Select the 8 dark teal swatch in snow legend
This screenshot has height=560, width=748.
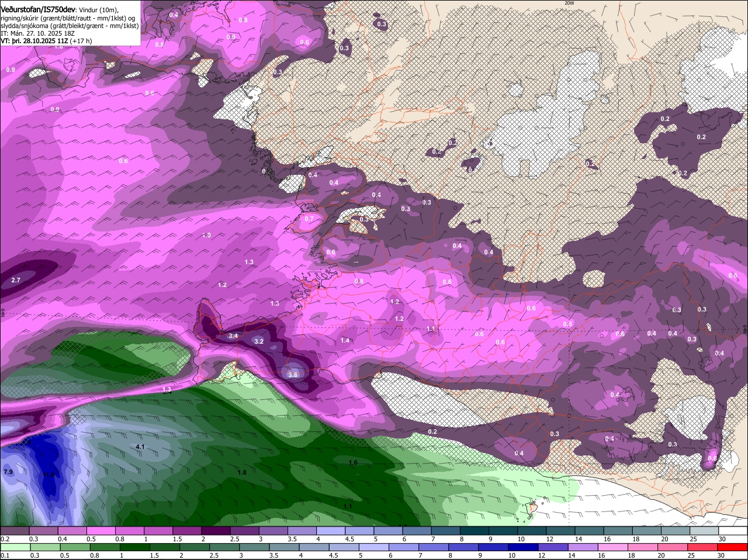tap(475, 530)
